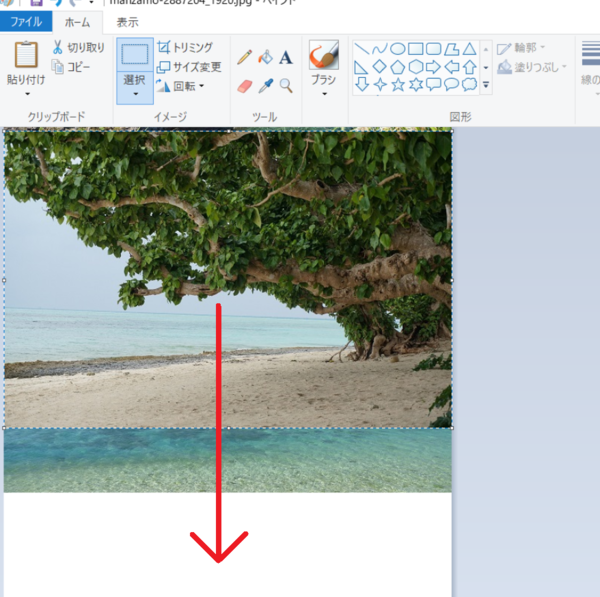Switch to the 表示 ribbon tab
The width and height of the screenshot is (600, 597).
pos(127,22)
